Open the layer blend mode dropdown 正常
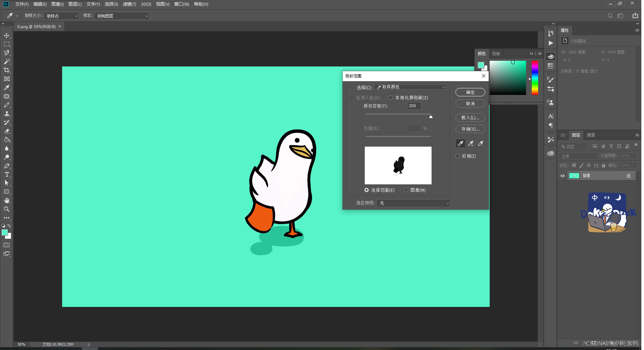 click(579, 156)
